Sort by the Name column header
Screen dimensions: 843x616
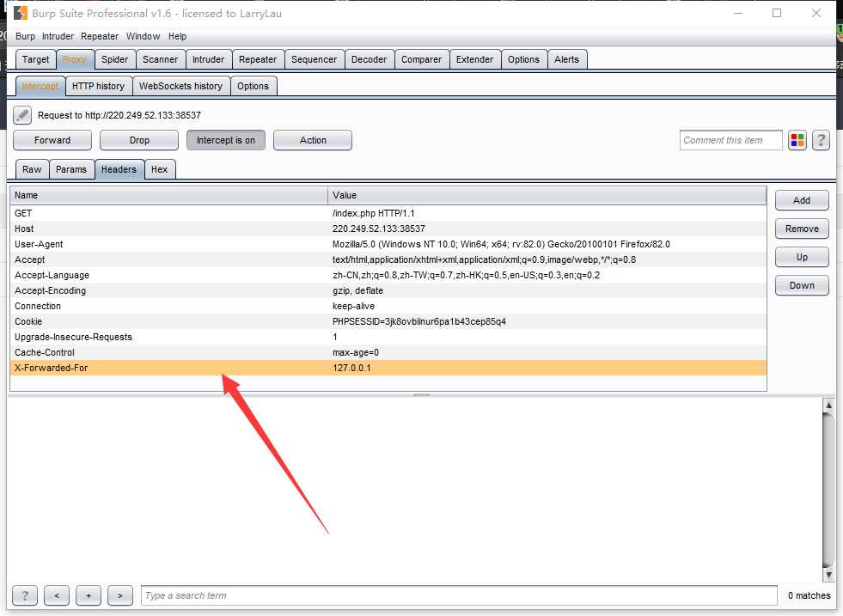(x=168, y=195)
